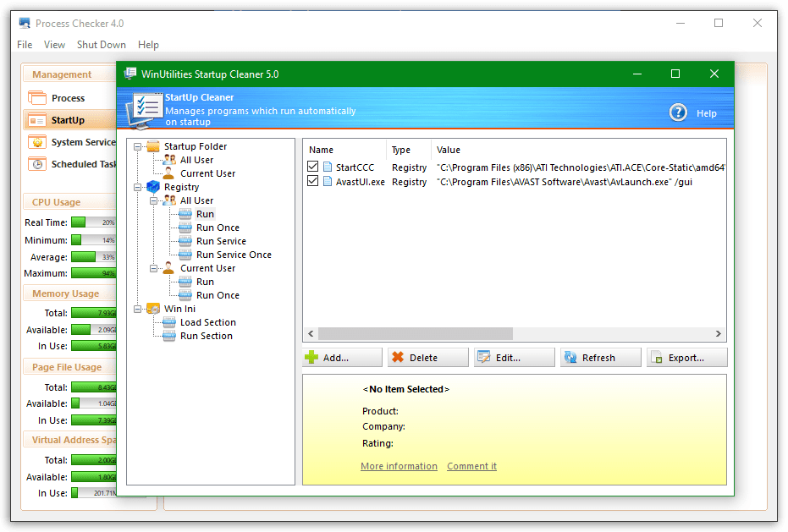788x532 pixels.
Task: Open the File menu in Process Checker
Action: tap(25, 45)
